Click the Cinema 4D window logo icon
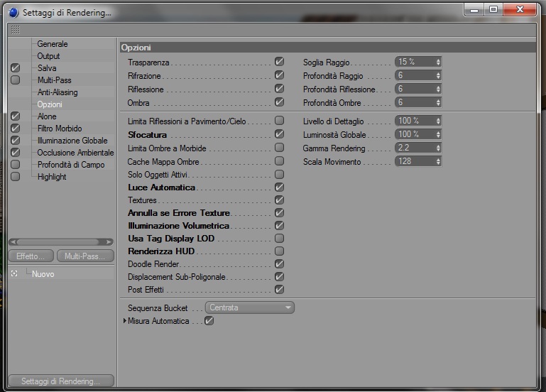The width and height of the screenshot is (546, 392). (13, 13)
